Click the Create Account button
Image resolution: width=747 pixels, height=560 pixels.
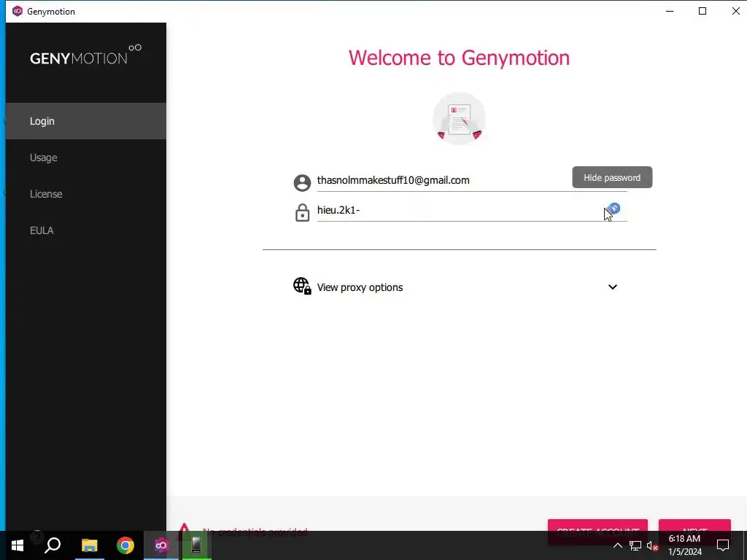click(x=597, y=532)
